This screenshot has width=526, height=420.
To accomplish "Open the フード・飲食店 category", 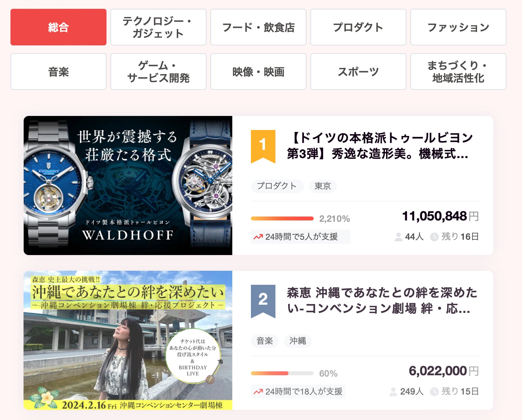I will [258, 27].
